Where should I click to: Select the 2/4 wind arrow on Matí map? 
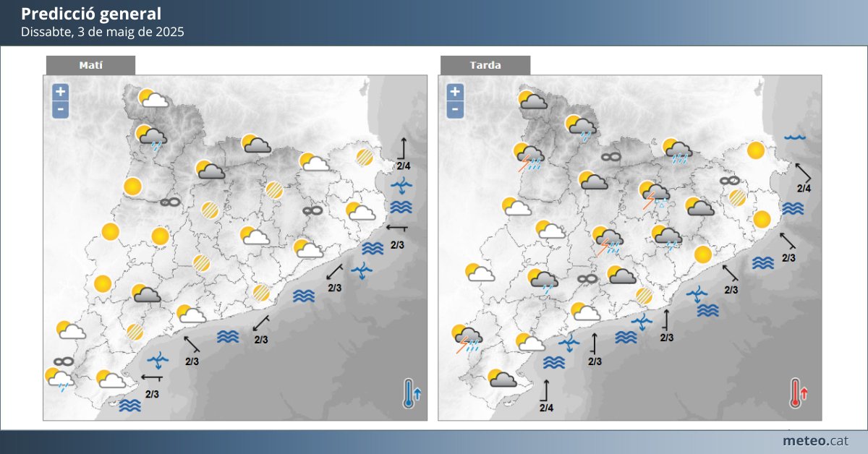(403, 153)
